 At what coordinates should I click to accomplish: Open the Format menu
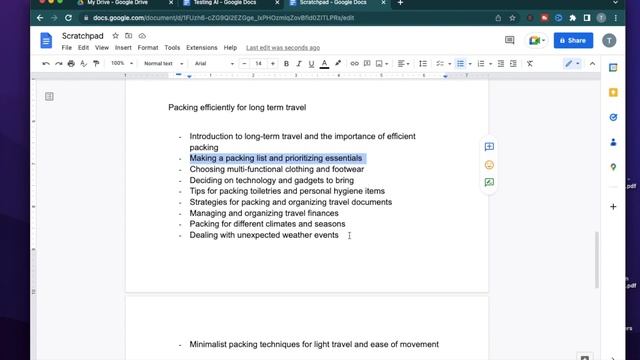[148, 48]
